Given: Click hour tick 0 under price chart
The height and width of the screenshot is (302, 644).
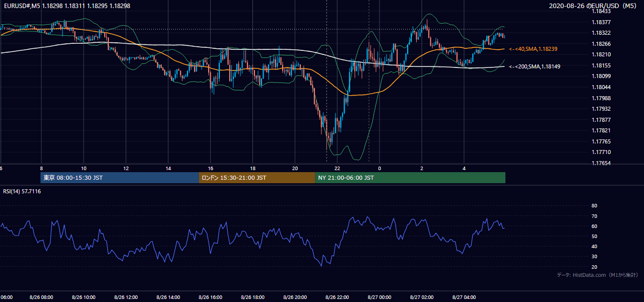Looking at the screenshot, I should [379, 169].
